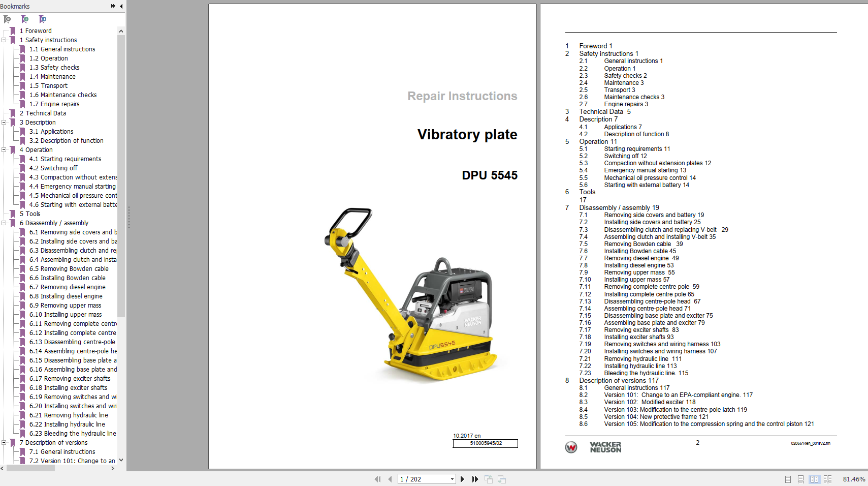Click the bookmarks scroll up arrow
The image size is (868, 486).
(121, 31)
